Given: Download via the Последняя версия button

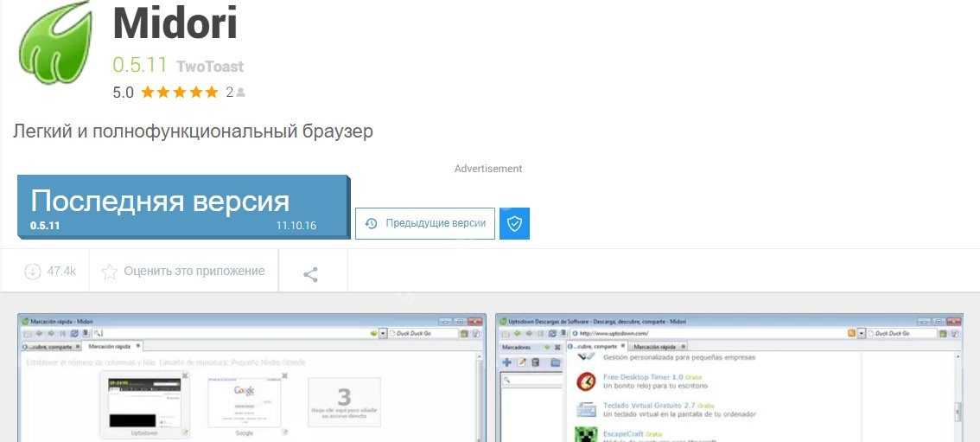Looking at the screenshot, I should pos(183,207).
